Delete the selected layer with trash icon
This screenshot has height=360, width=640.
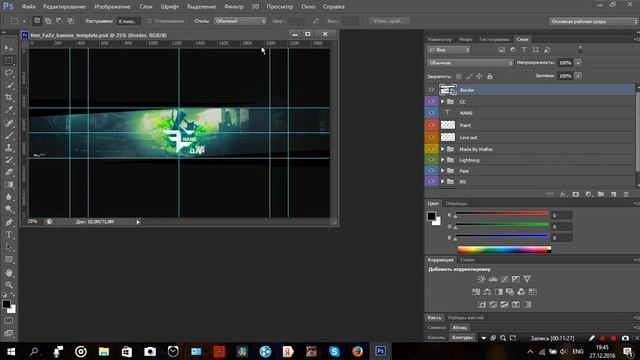[x=626, y=194]
